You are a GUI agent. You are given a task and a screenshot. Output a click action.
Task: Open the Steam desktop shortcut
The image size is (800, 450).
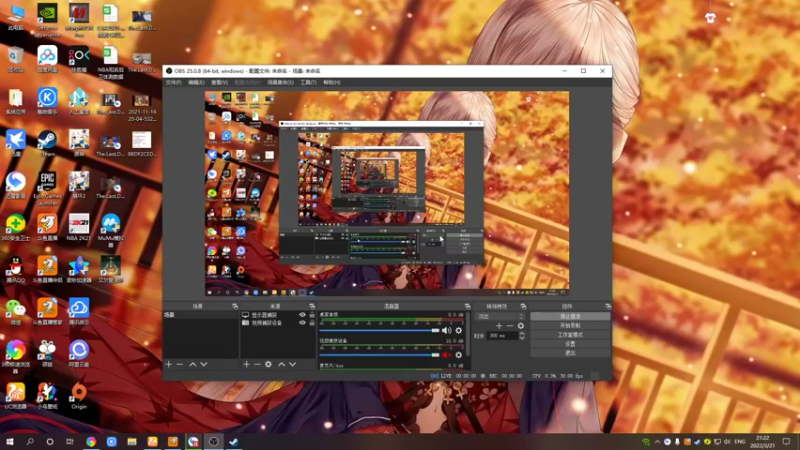pyautogui.click(x=47, y=143)
